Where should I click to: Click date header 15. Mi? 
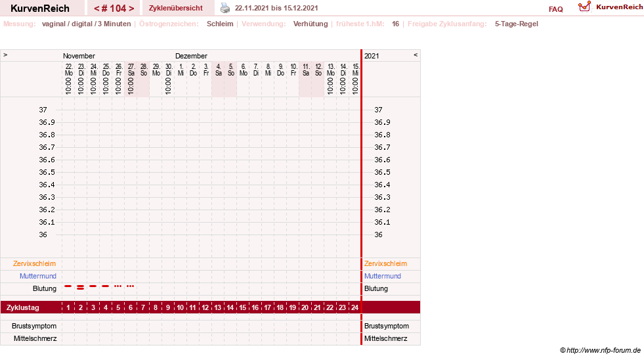[x=356, y=70]
